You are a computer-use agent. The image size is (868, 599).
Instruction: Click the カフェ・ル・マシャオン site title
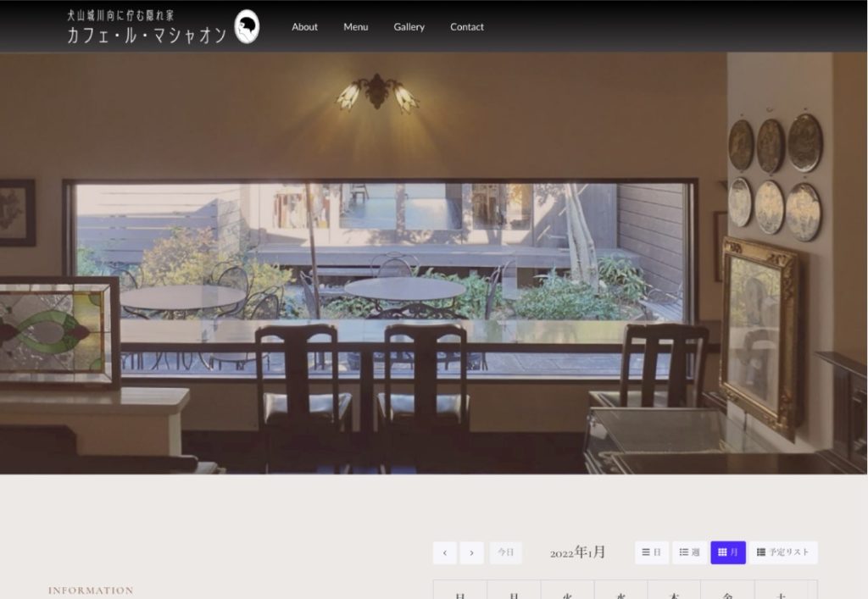147,36
